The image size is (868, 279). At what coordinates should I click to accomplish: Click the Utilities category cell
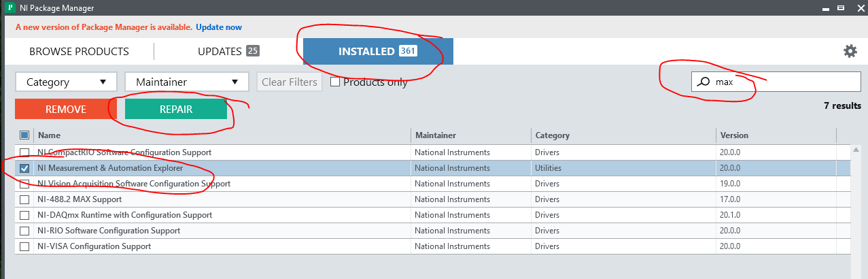click(549, 167)
